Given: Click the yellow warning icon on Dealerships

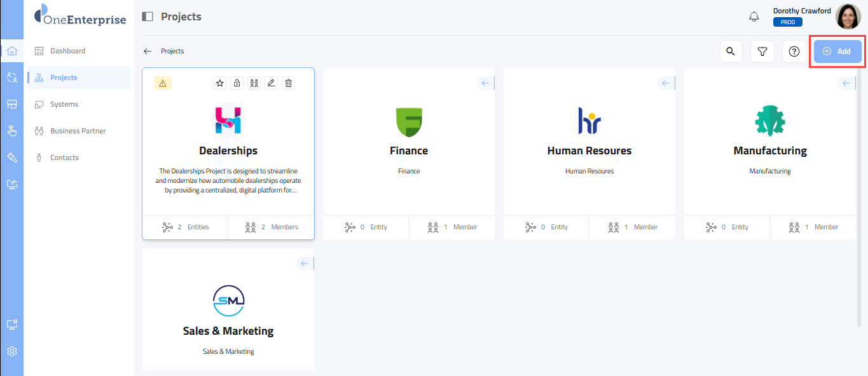Looking at the screenshot, I should [162, 83].
